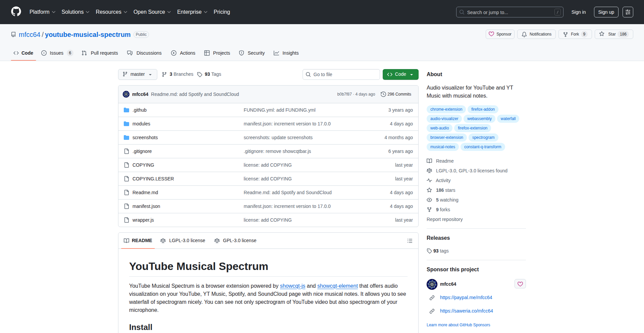Select the GPL-3.0 license tab

click(235, 241)
